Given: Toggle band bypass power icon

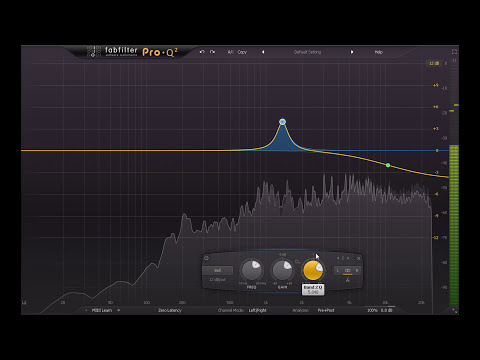Looking at the screenshot, I should (x=206, y=258).
